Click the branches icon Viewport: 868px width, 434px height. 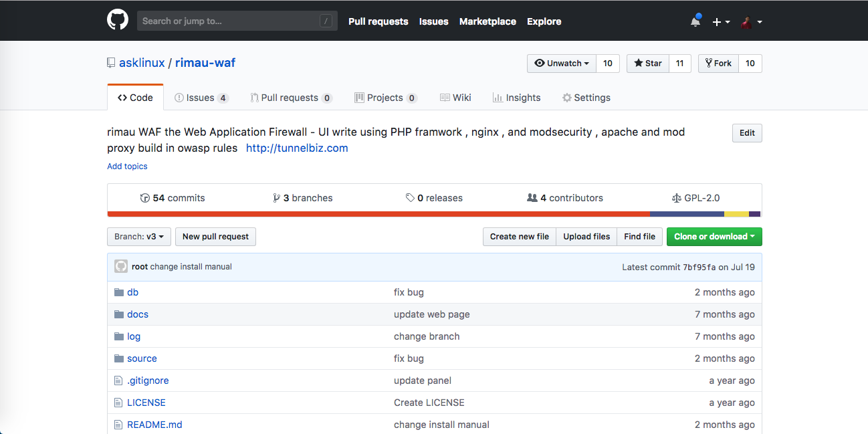pos(276,198)
